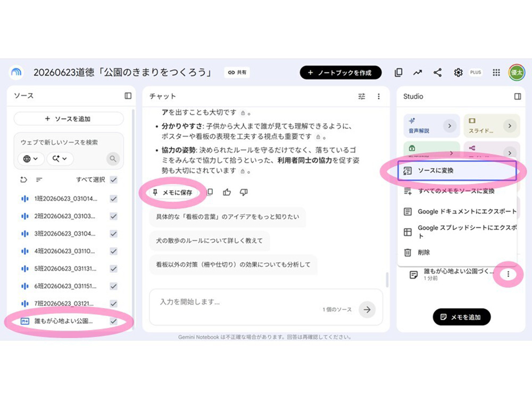Image resolution: width=532 pixels, height=399 pixels.
Task: Click the スライド card
Action: [x=492, y=126]
